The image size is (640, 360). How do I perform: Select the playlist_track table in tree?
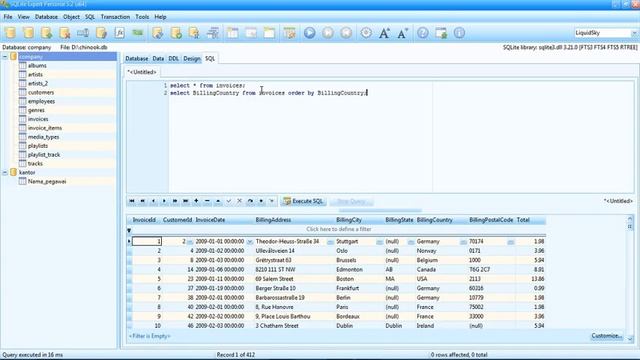pos(44,155)
